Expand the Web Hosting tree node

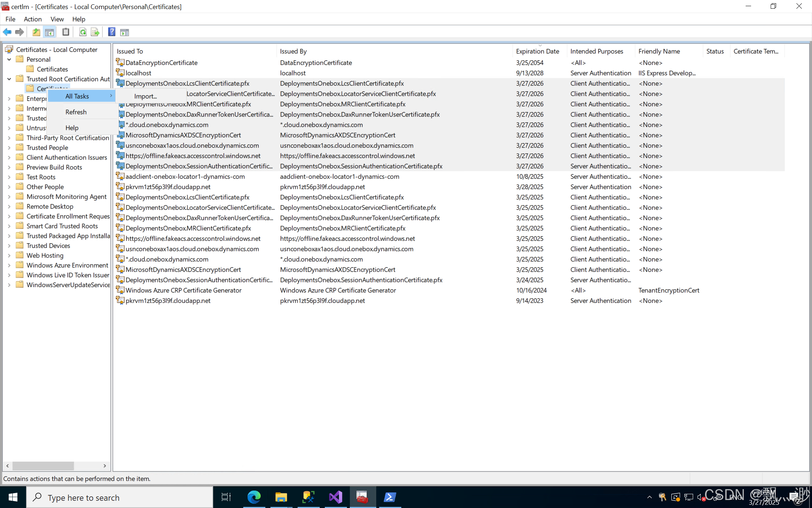click(x=9, y=255)
